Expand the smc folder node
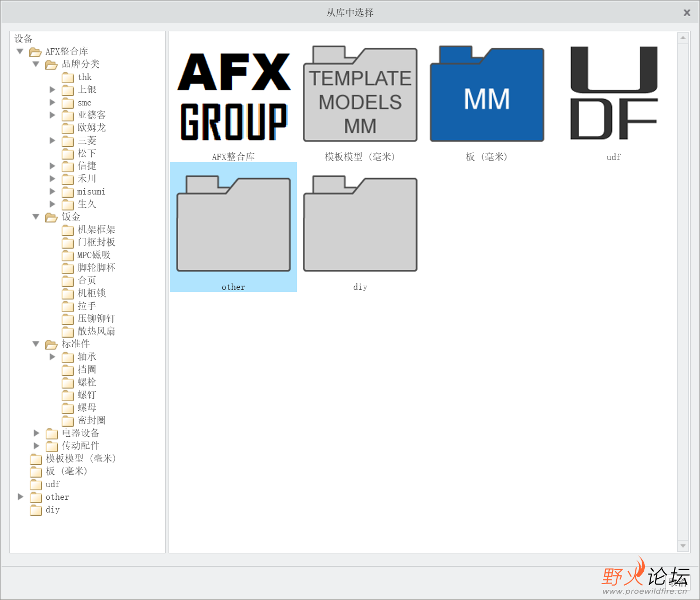The image size is (700, 600). coord(52,102)
